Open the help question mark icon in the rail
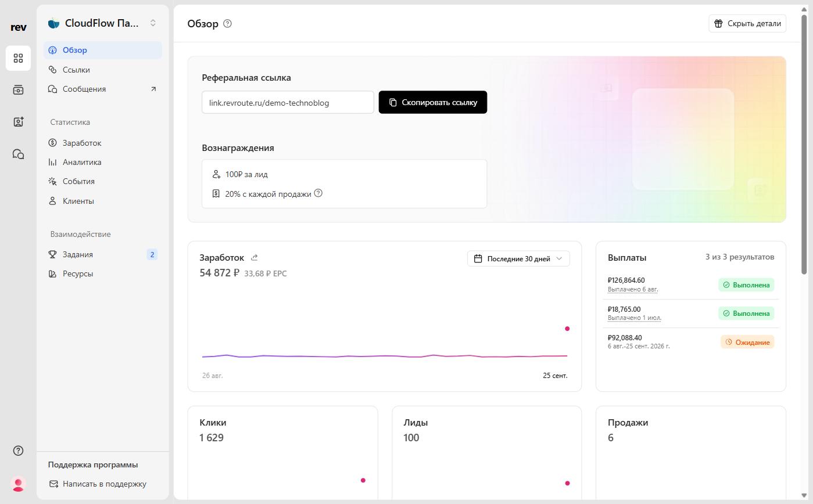This screenshot has width=813, height=504. [x=18, y=451]
